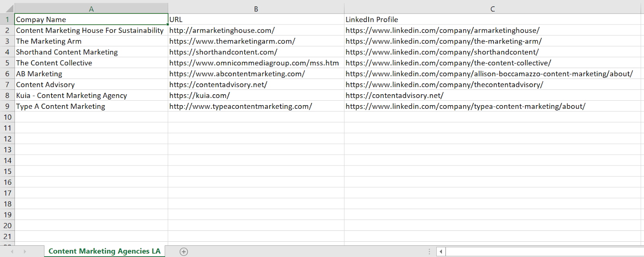Select The Marketing Arm cell

coord(91,41)
